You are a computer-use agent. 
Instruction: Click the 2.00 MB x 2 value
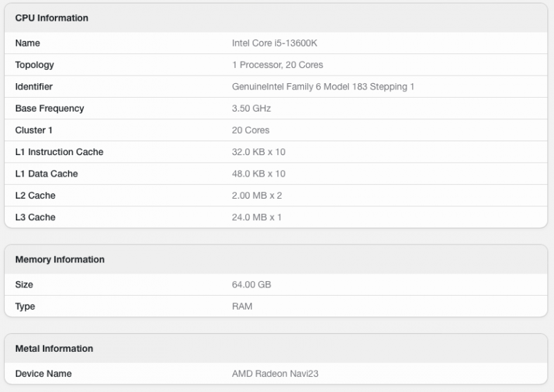(x=257, y=195)
